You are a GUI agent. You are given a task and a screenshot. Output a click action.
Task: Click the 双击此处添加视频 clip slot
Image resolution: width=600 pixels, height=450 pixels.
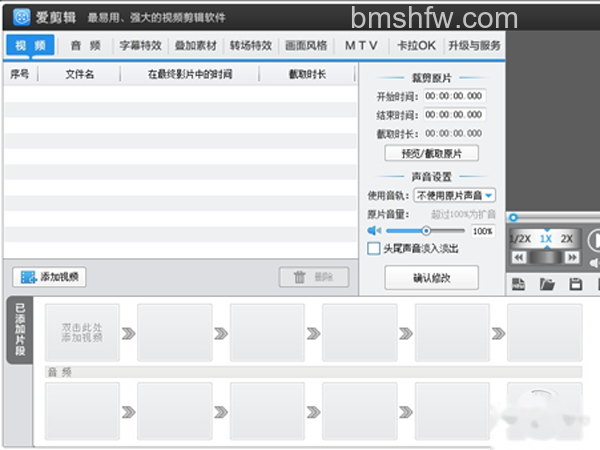point(82,333)
